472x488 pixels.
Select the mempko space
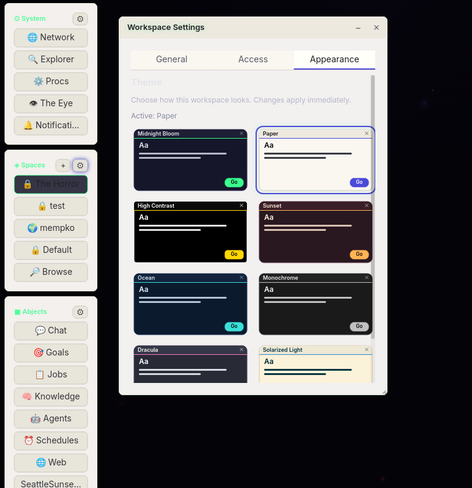(51, 228)
